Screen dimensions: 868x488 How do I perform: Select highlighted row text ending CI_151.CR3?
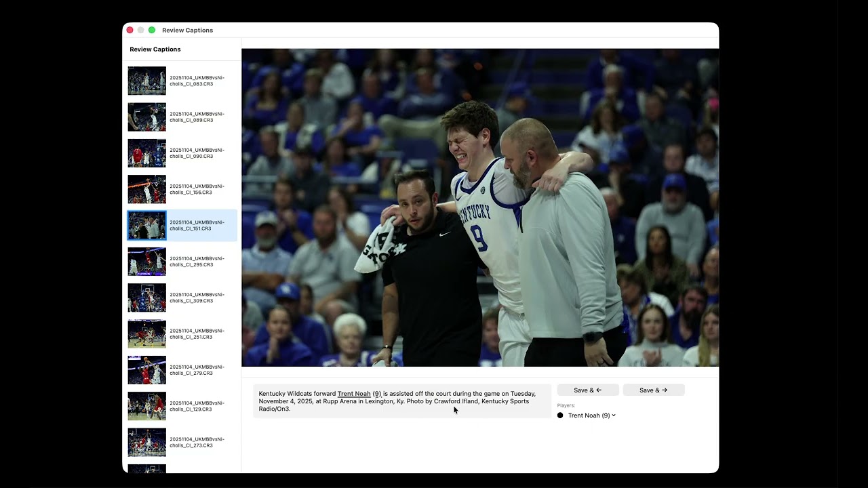coord(197,226)
